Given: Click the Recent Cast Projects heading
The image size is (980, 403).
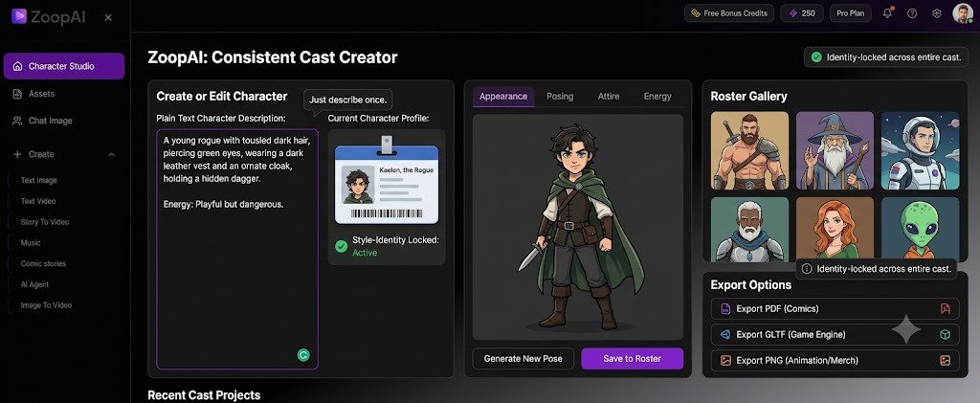Looking at the screenshot, I should 204,395.
